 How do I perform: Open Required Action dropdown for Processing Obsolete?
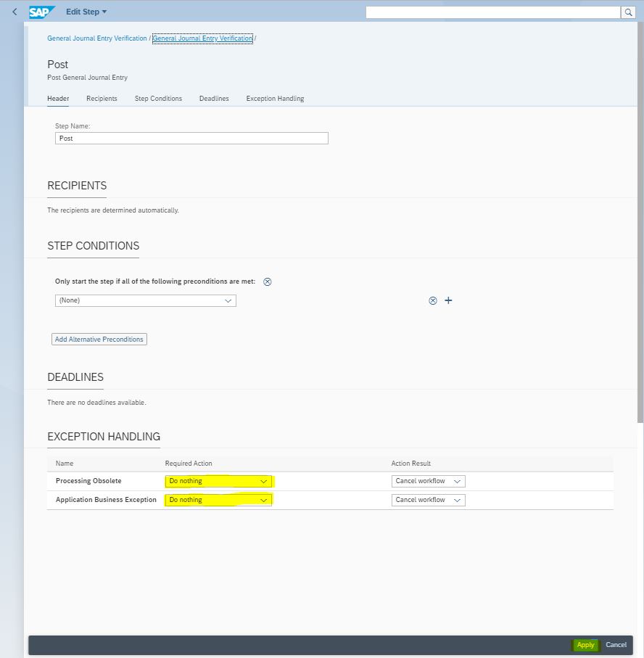pos(218,481)
